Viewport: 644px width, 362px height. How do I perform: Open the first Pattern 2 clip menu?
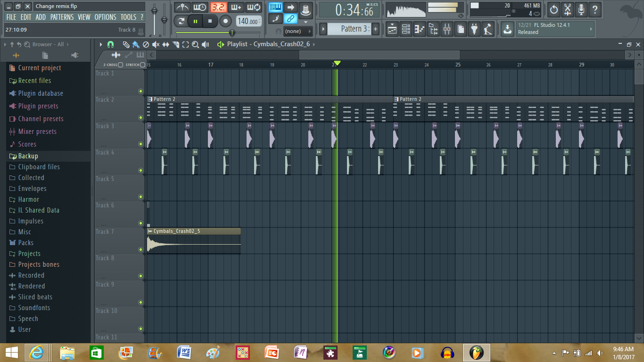pos(150,99)
